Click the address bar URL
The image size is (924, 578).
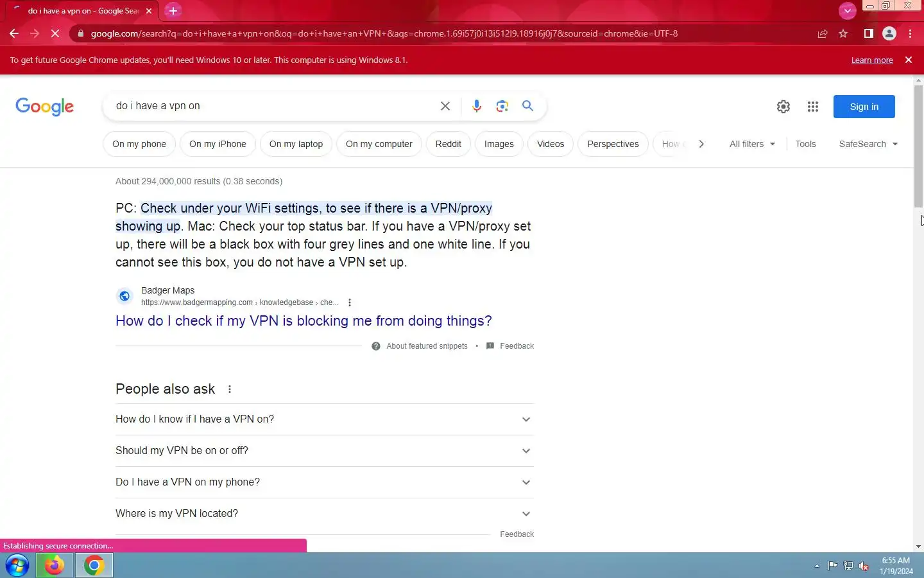[384, 33]
